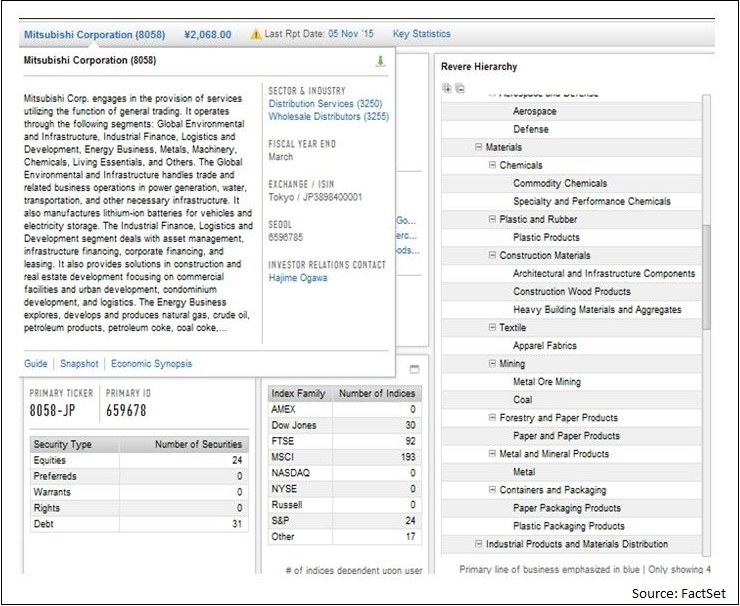Collapse the Textile tree node
This screenshot has width=740, height=606.
492,327
